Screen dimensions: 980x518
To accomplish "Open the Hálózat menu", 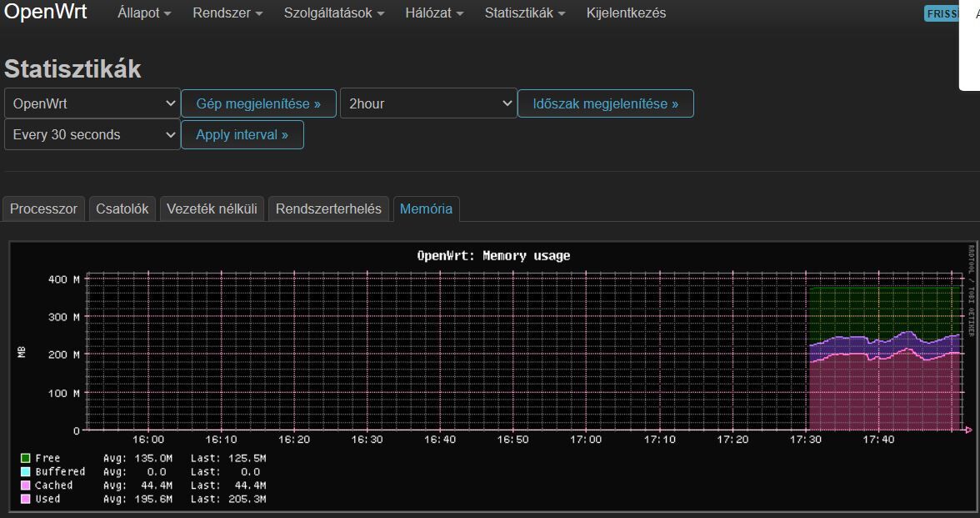I will 434,13.
